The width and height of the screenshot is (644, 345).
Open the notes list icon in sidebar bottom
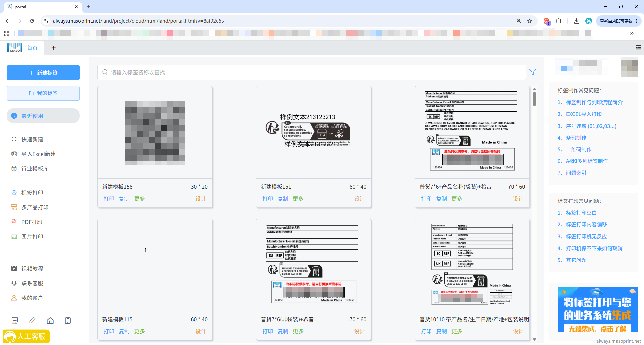[15, 321]
